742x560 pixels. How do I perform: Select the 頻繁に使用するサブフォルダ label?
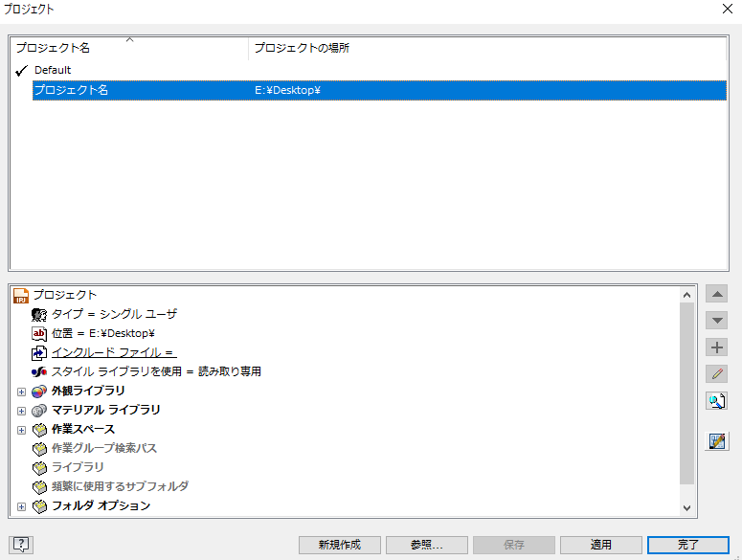[120, 486]
